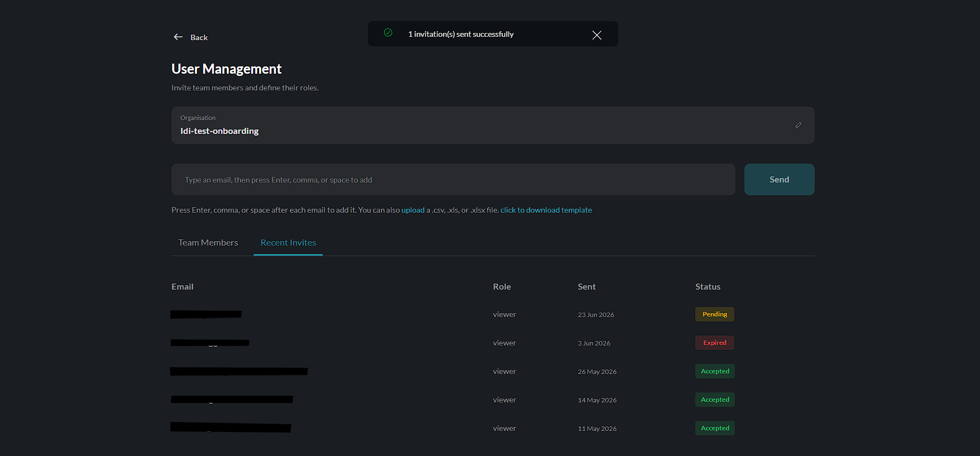Select the Recent Invites tab

(x=288, y=242)
